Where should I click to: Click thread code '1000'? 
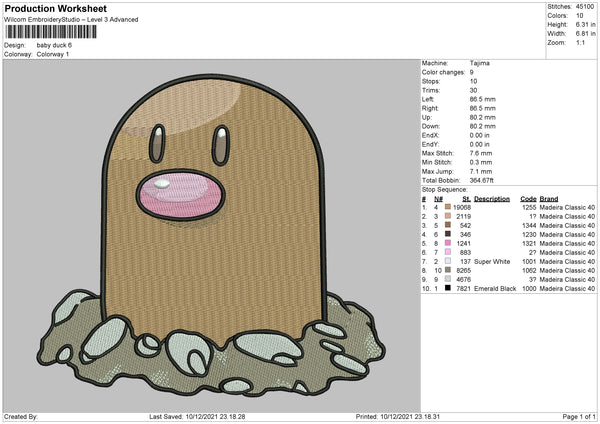click(x=529, y=289)
